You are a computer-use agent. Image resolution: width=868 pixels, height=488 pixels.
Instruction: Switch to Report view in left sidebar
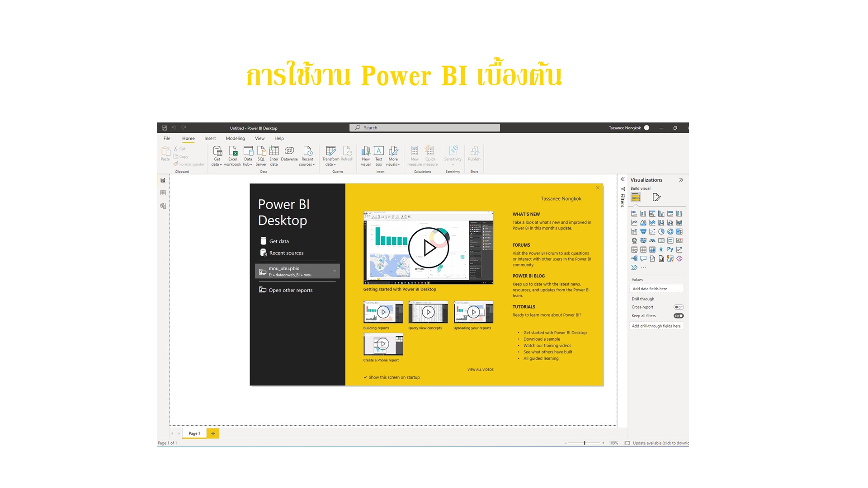[x=163, y=180]
